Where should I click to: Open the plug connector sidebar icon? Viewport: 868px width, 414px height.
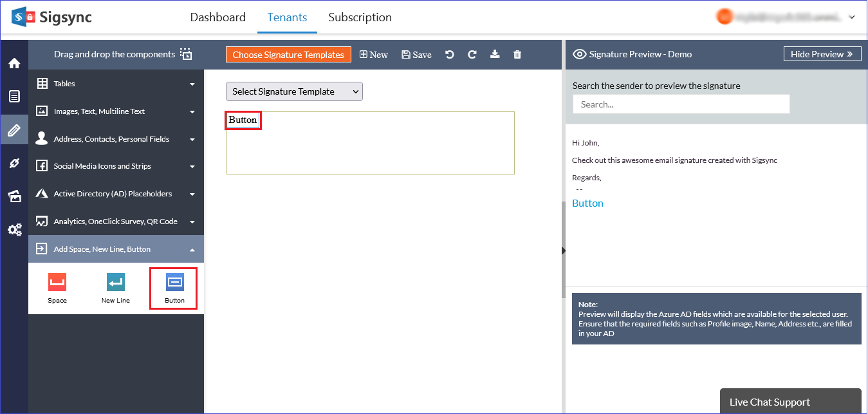click(x=14, y=164)
